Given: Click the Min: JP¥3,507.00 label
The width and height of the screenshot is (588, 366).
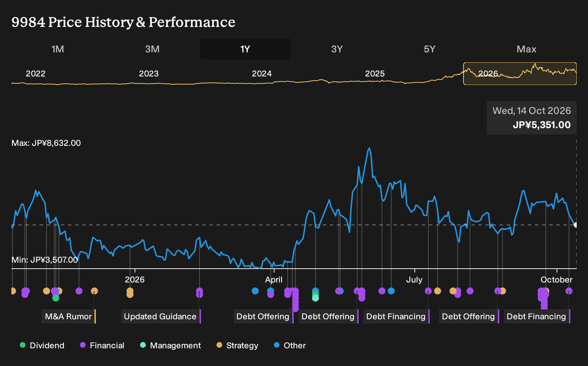Looking at the screenshot, I should click(45, 260).
